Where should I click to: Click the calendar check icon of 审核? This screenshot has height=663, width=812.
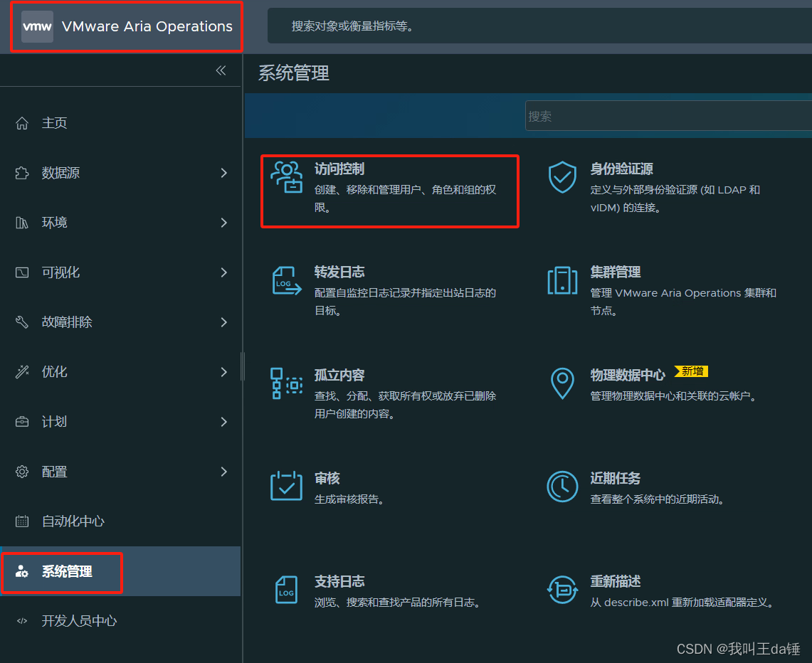coord(286,486)
